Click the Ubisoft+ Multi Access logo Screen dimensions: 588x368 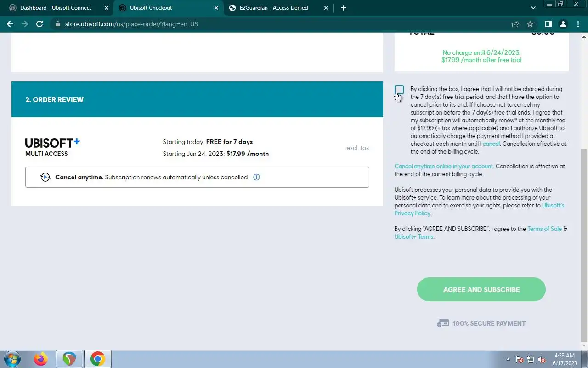tap(52, 147)
